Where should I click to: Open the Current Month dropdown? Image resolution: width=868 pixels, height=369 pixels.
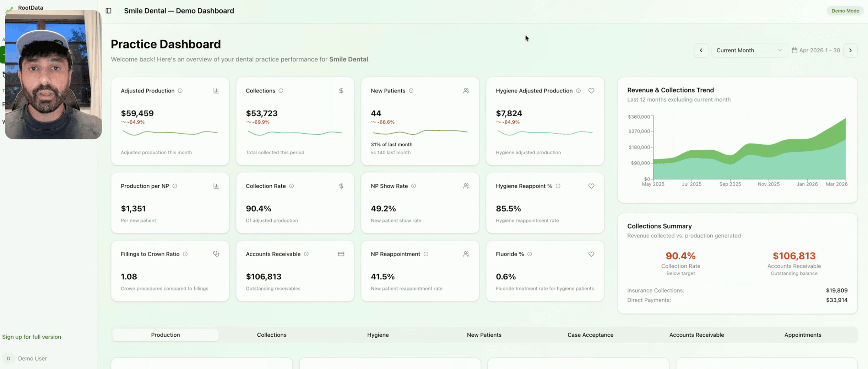tap(749, 50)
